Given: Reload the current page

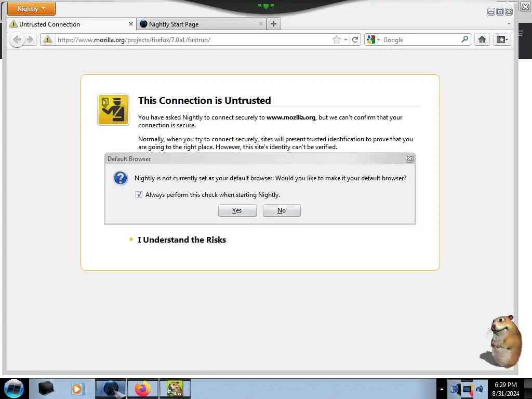Looking at the screenshot, I should tap(355, 39).
